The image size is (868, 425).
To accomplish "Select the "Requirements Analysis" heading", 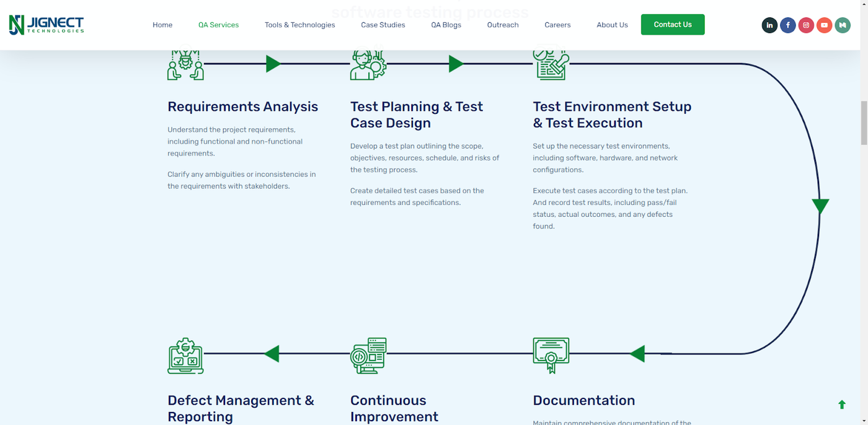I will pyautogui.click(x=242, y=107).
